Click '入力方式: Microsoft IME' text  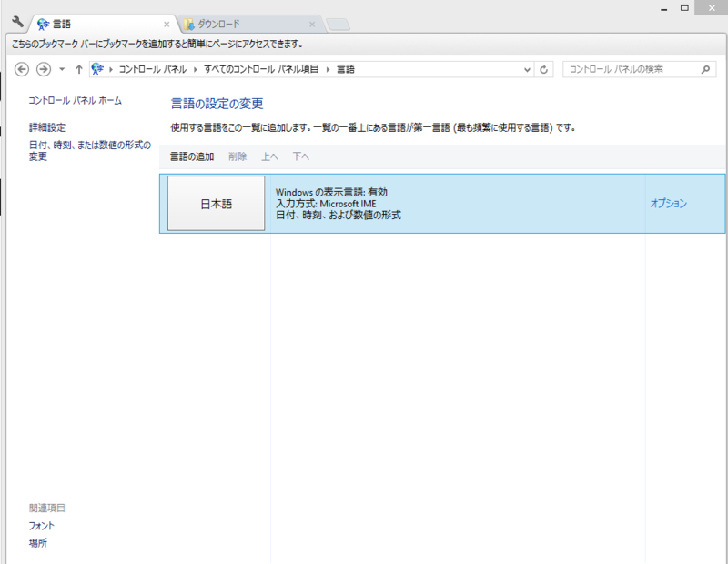pos(326,204)
